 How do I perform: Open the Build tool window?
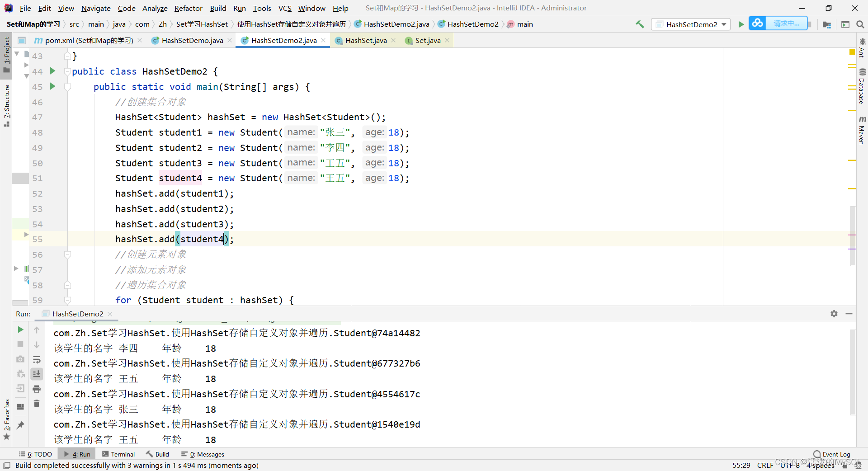[157, 454]
